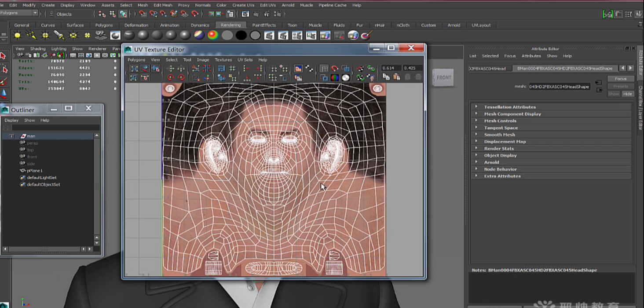644x308 pixels.
Task: Click the black surface shader swatch
Action: click(x=241, y=35)
